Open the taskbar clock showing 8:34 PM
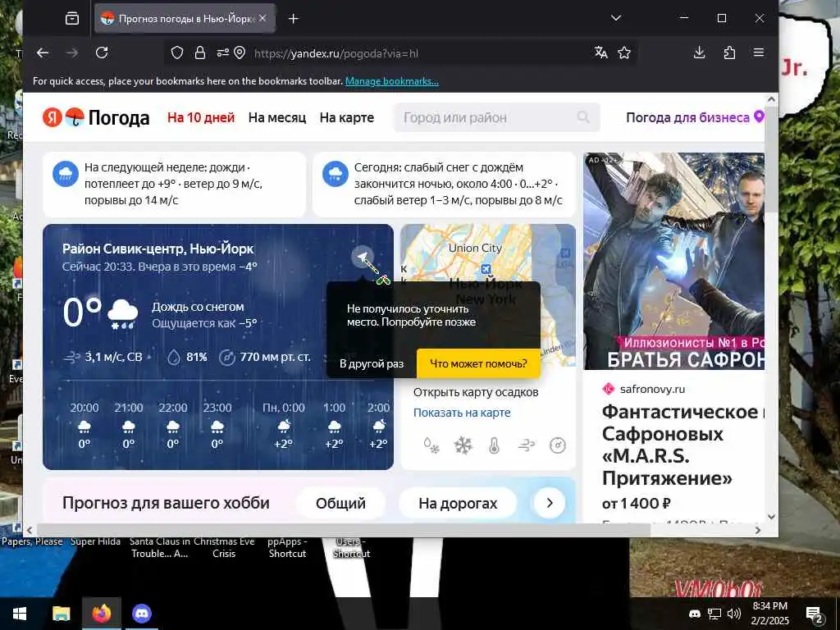The height and width of the screenshot is (630, 840). pyautogui.click(x=769, y=614)
